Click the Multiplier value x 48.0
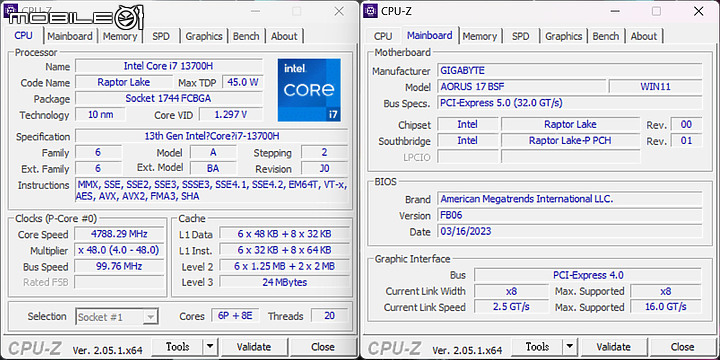This screenshot has height=360, width=720. [119, 250]
